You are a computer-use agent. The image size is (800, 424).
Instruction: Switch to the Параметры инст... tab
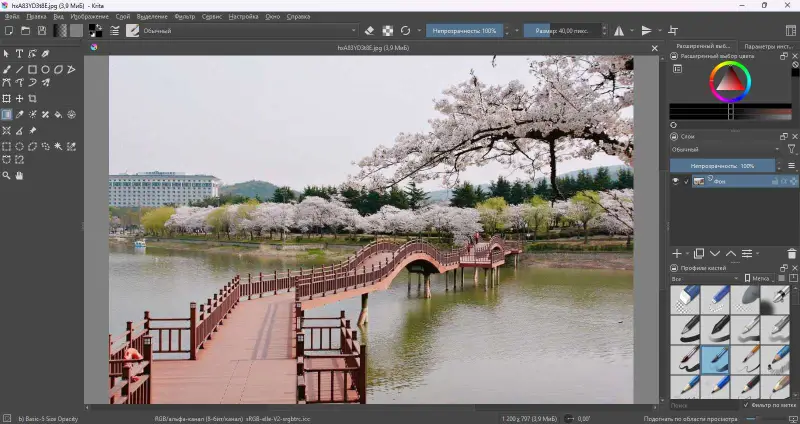[767, 46]
